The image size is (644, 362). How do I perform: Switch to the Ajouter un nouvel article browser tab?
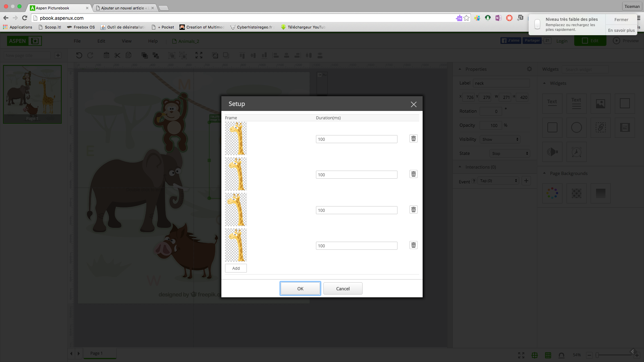(125, 8)
